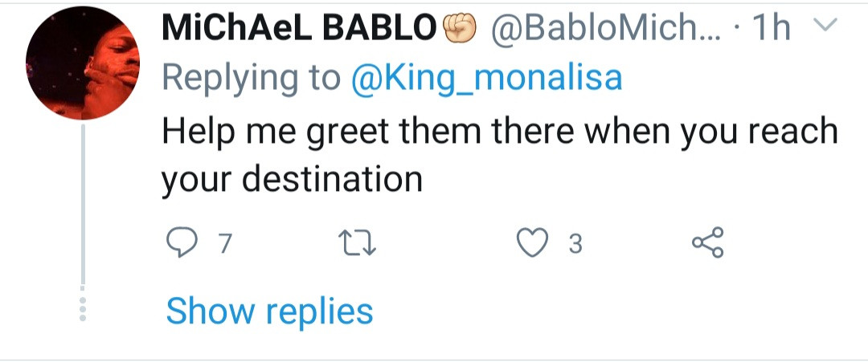
Task: Click the vertical thread connector line
Action: coord(83,205)
